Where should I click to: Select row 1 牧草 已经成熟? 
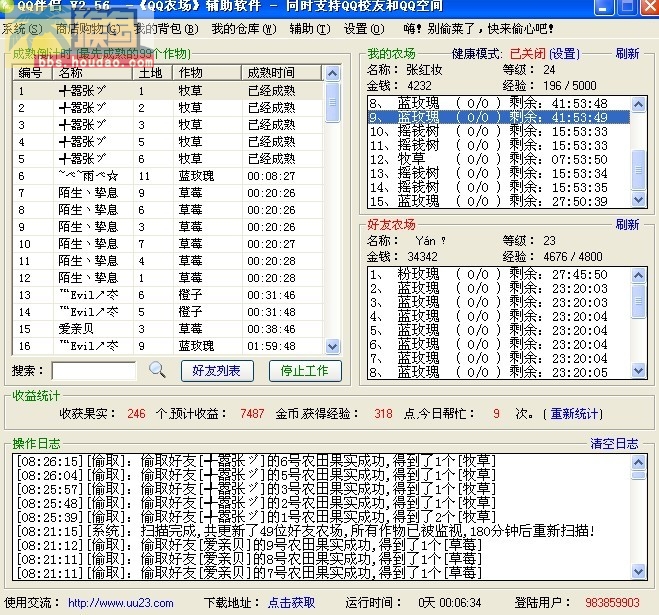169,91
